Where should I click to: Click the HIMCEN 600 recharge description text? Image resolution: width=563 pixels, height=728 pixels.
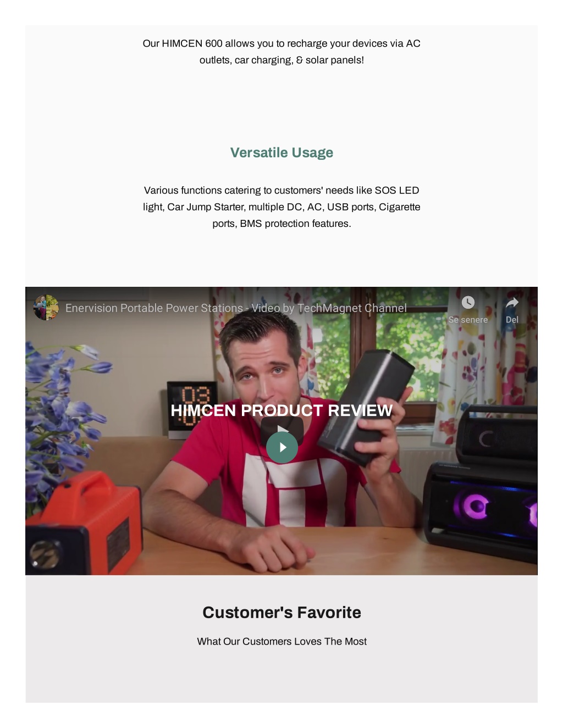[x=281, y=52]
